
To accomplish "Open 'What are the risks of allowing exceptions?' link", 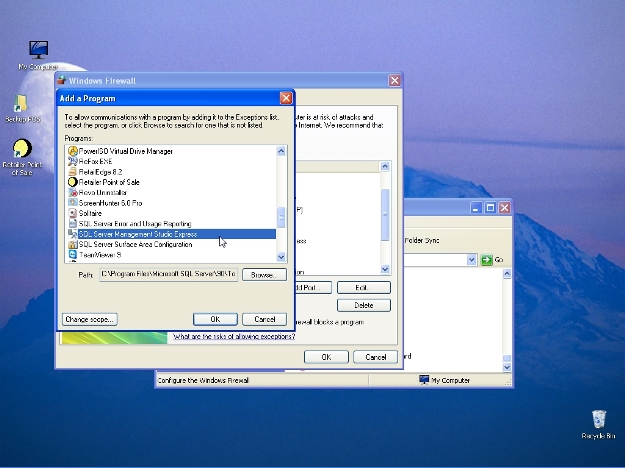I will click(x=234, y=336).
